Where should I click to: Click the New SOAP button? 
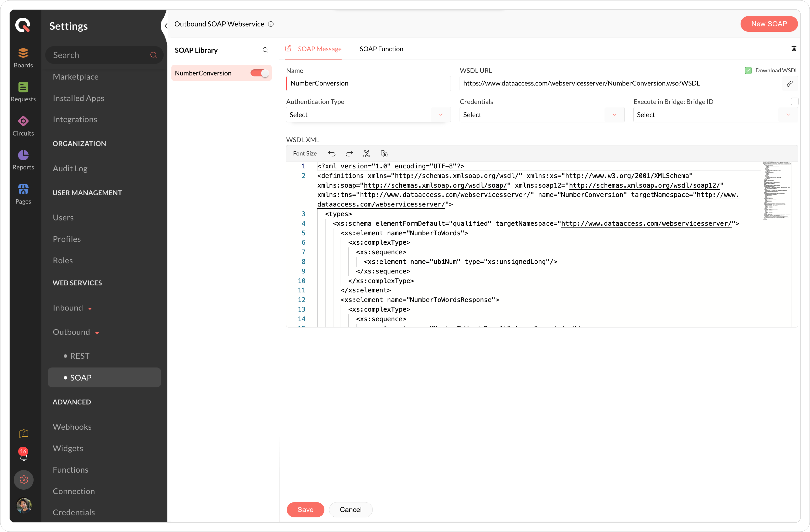pyautogui.click(x=768, y=24)
